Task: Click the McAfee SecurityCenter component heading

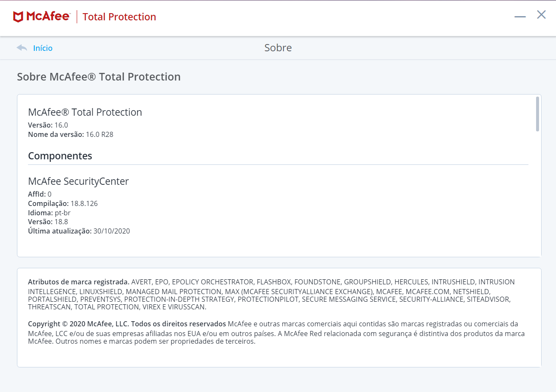Action: (78, 181)
